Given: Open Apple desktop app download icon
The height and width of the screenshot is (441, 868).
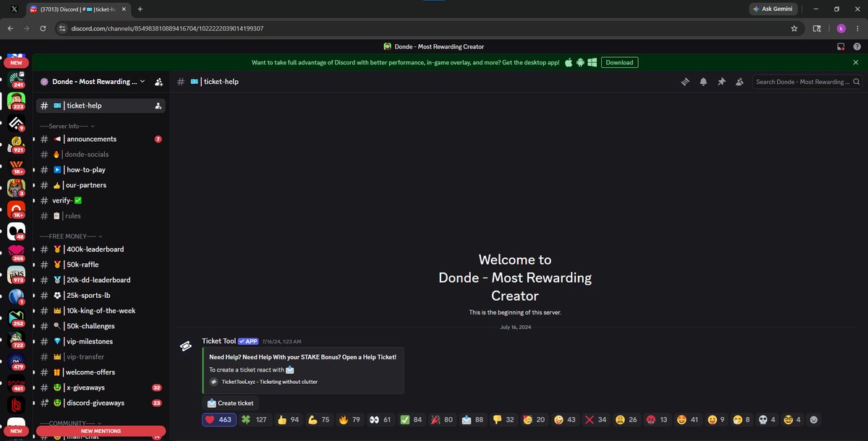Looking at the screenshot, I should [x=569, y=62].
